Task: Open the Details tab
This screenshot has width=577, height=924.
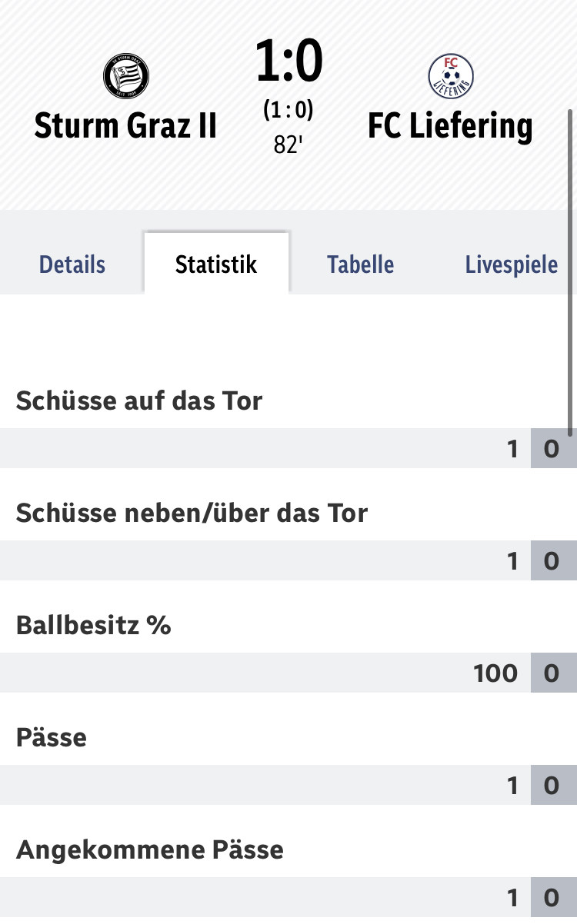Action: [x=72, y=264]
